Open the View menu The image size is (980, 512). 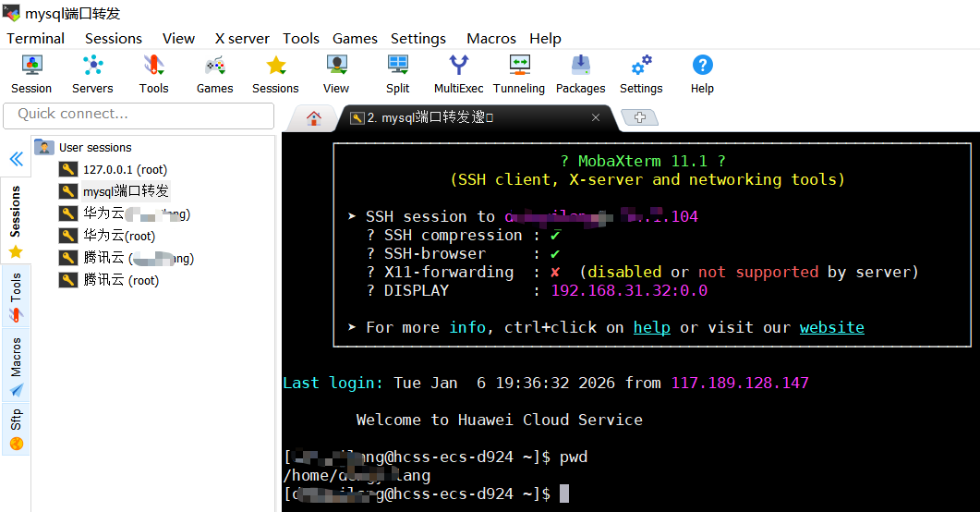point(179,39)
